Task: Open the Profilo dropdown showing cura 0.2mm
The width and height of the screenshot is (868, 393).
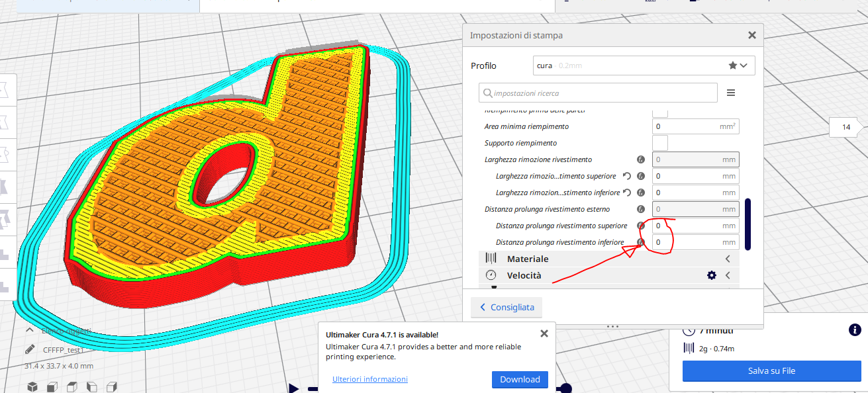Action: [x=643, y=65]
